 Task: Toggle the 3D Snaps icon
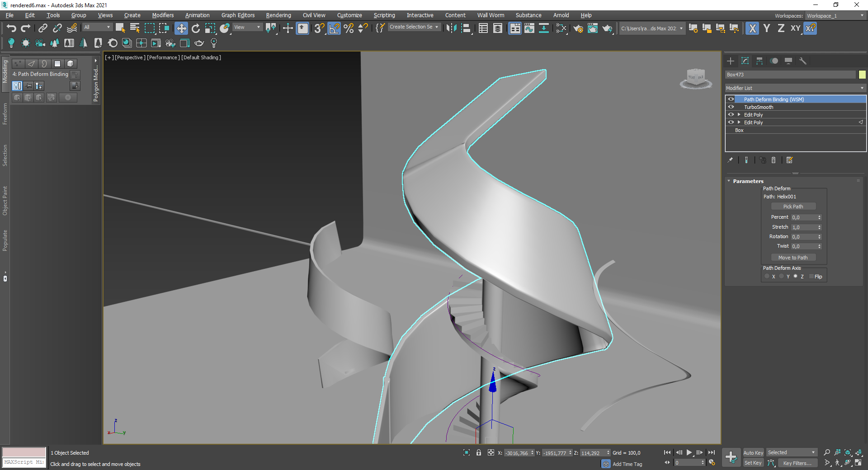(x=320, y=28)
